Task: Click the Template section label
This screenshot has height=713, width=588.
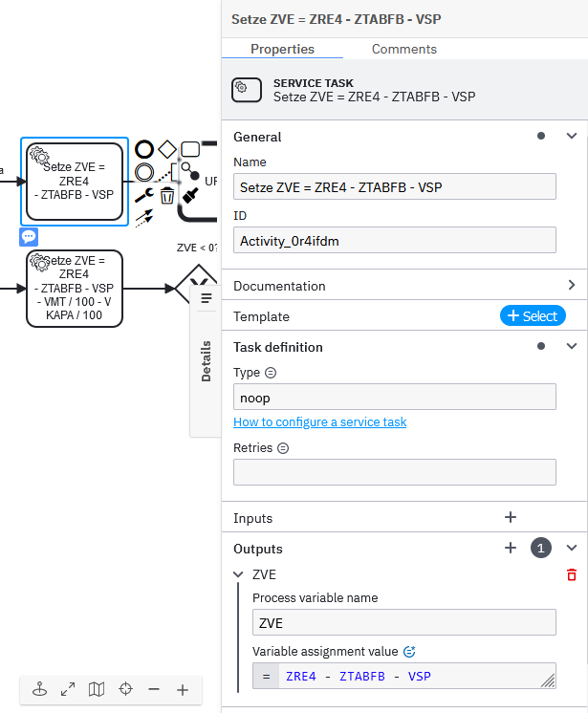Action: (x=261, y=316)
